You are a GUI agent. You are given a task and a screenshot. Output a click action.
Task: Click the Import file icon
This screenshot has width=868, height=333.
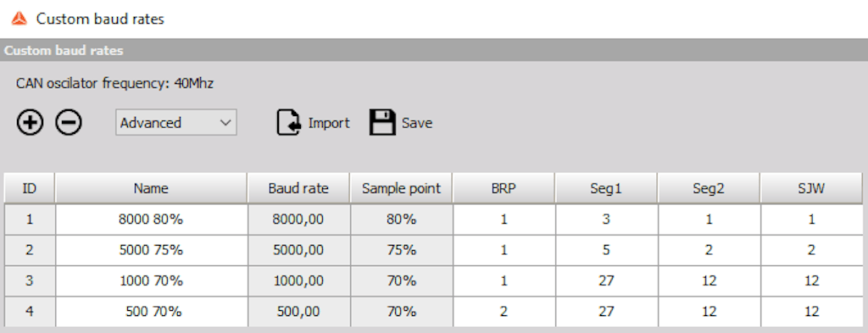tap(288, 123)
